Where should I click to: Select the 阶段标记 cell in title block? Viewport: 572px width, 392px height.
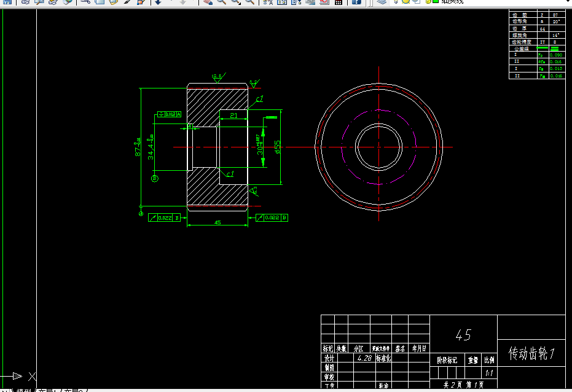tap(447, 360)
